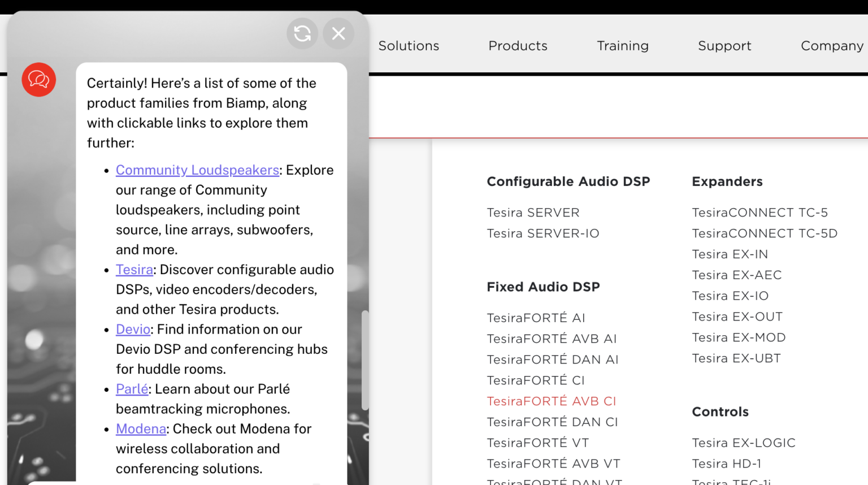
Task: Select the Training nav item
Action: tap(622, 46)
